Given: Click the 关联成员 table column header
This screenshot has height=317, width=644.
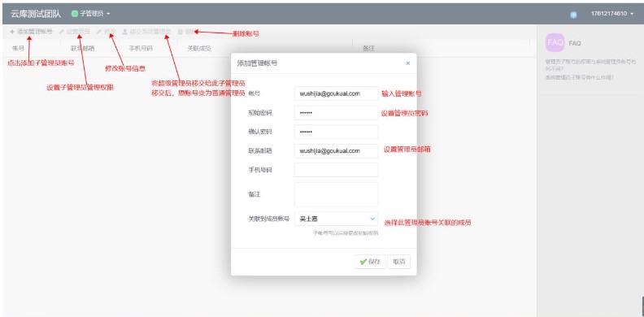Looking at the screenshot, I should click(x=199, y=48).
